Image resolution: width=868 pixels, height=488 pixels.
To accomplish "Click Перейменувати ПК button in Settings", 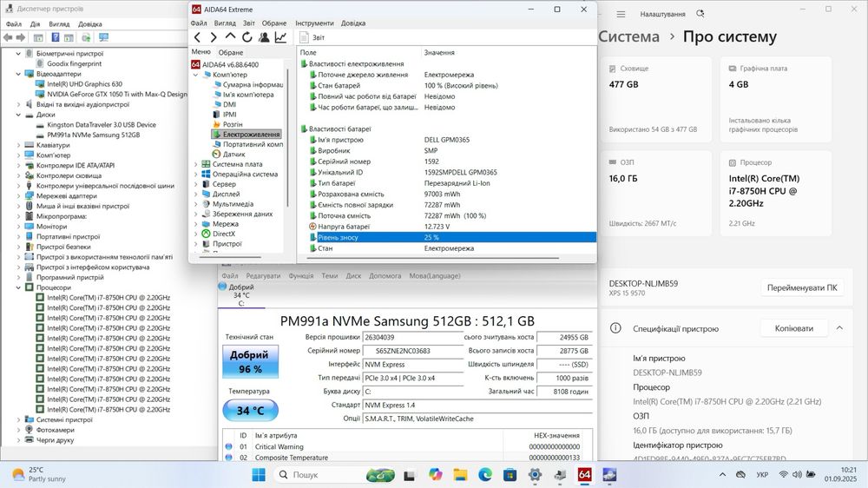I will 802,288.
